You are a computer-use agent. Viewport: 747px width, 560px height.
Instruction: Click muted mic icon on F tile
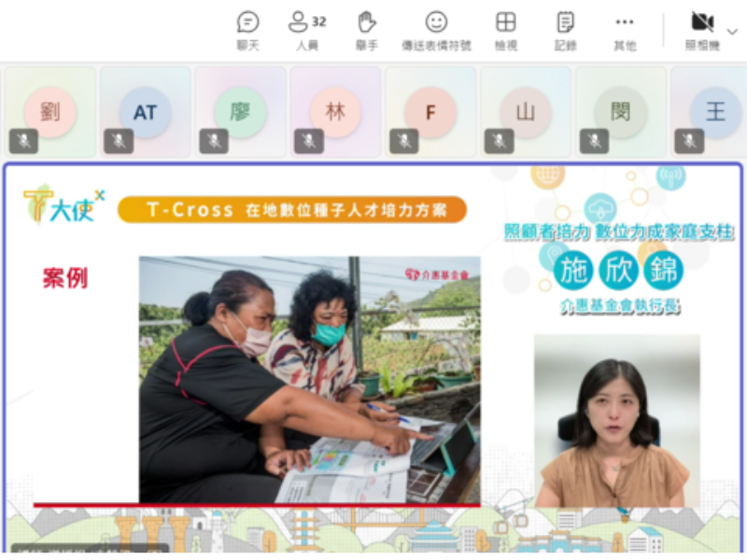click(404, 141)
